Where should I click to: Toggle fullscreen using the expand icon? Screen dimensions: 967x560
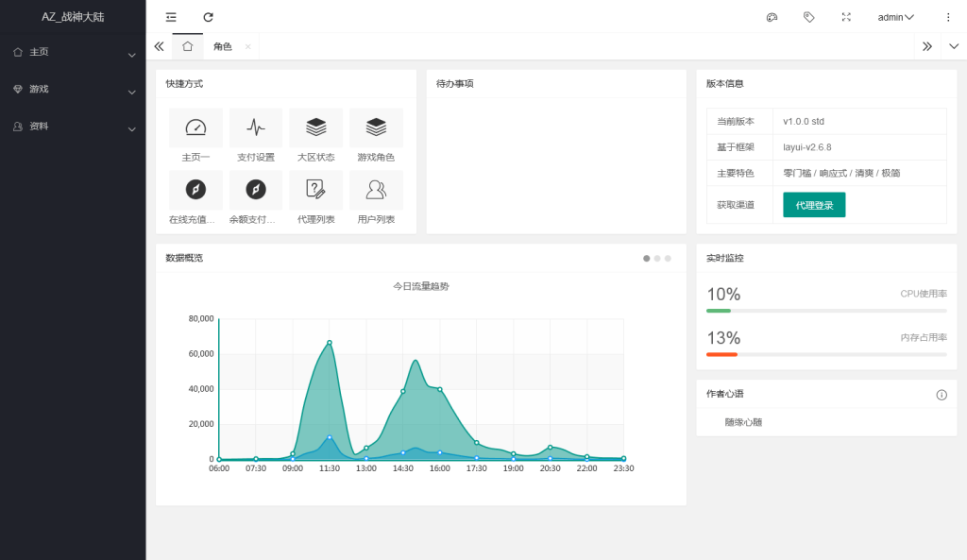click(x=846, y=17)
